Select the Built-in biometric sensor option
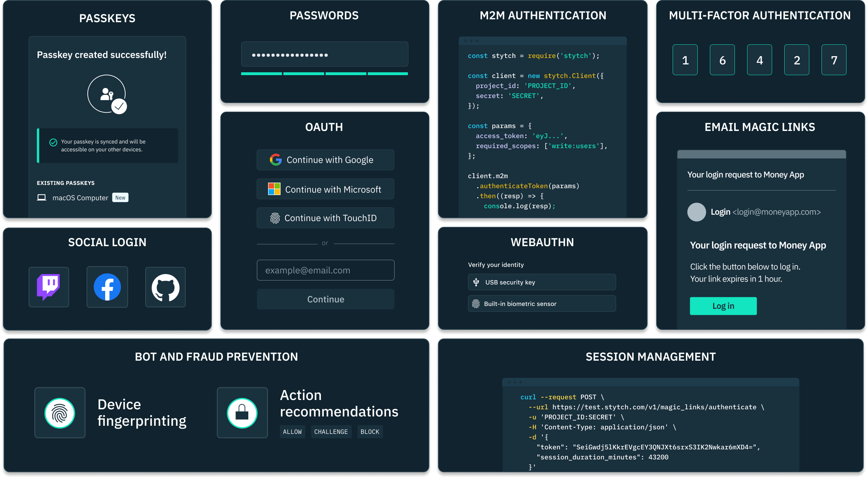The width and height of the screenshot is (868, 478). tap(542, 303)
